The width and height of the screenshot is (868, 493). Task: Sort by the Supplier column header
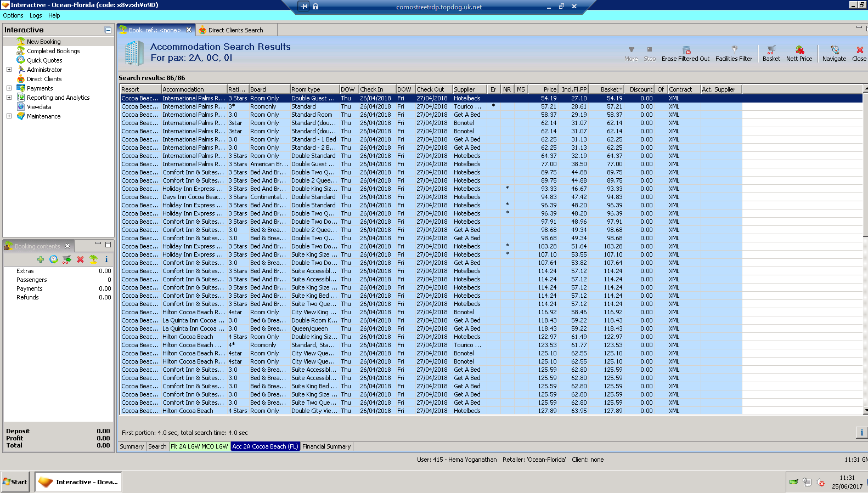pyautogui.click(x=470, y=89)
